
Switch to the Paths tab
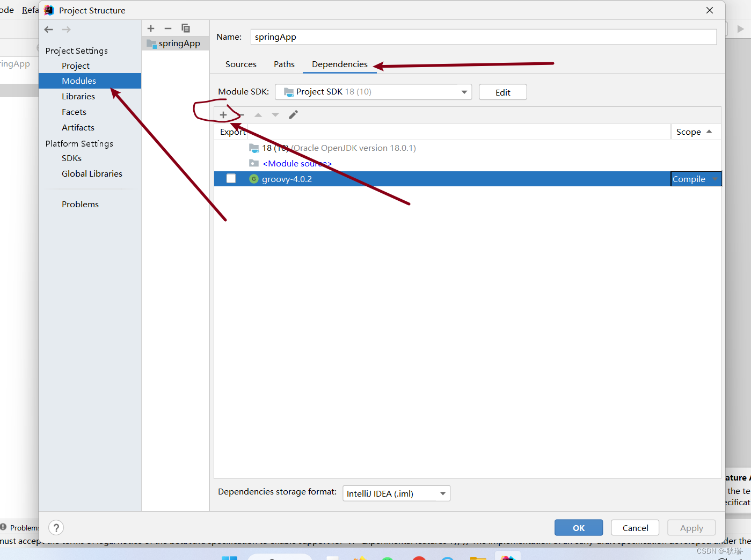tap(284, 64)
